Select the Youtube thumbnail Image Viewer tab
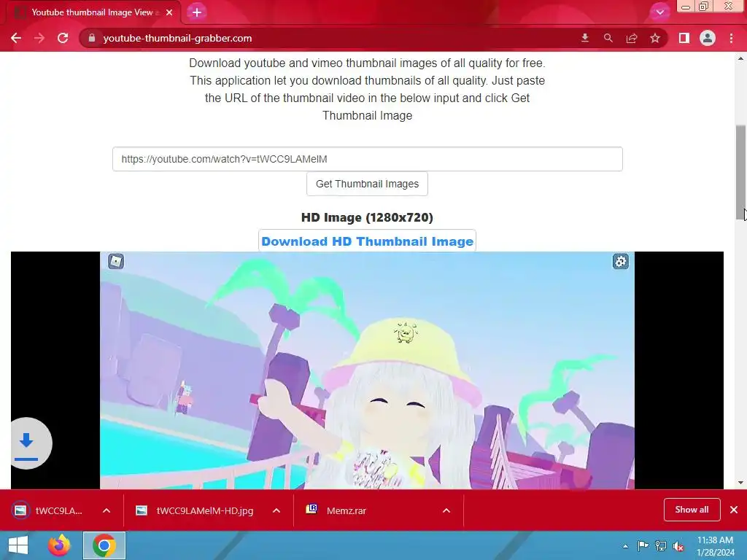 coord(93,12)
